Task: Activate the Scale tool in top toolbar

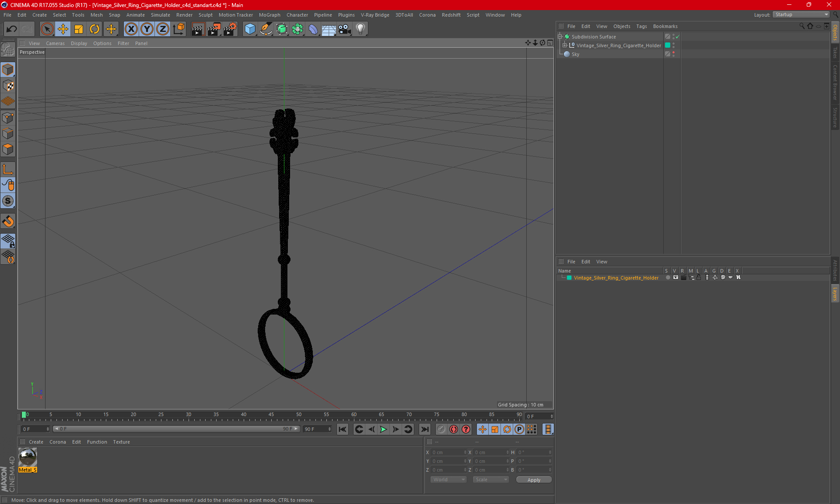Action: click(x=79, y=29)
